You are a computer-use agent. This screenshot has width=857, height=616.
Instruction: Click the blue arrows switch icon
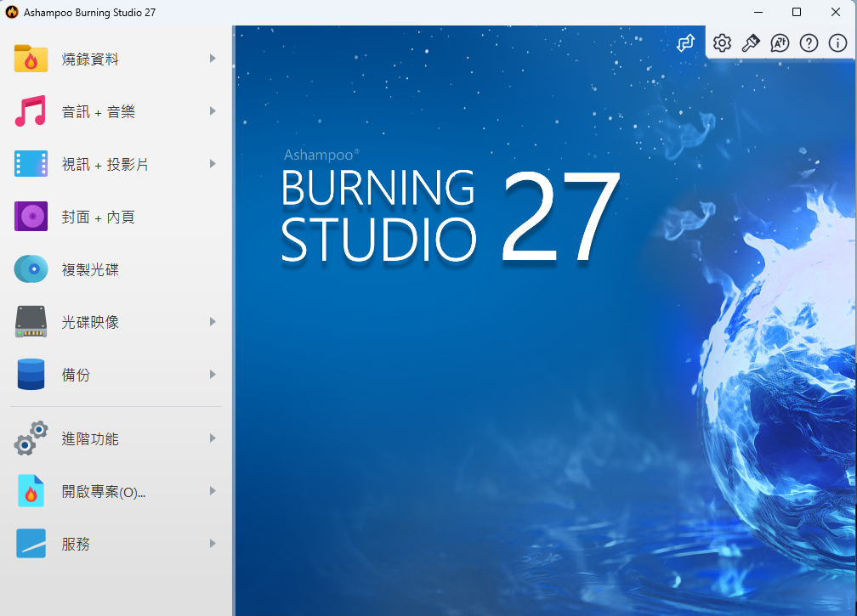coord(686,42)
